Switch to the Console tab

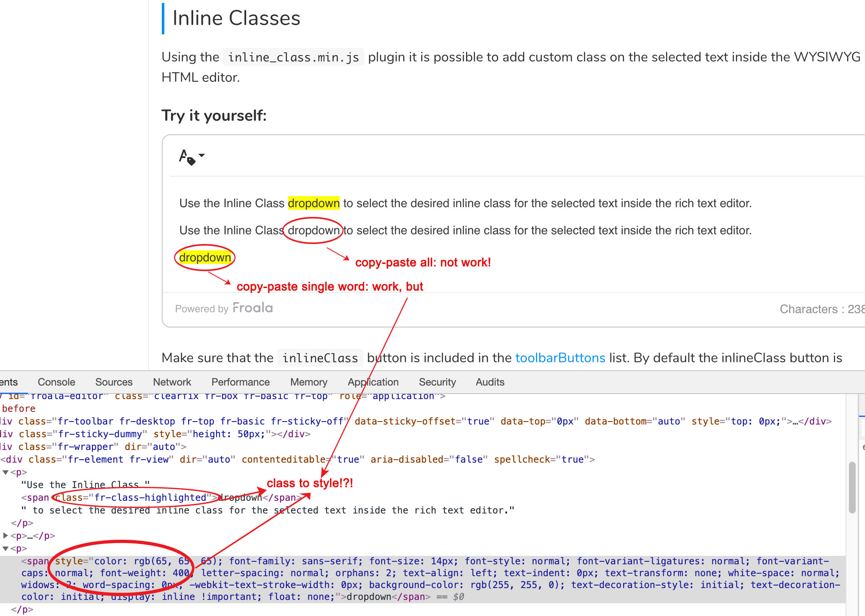tap(56, 382)
